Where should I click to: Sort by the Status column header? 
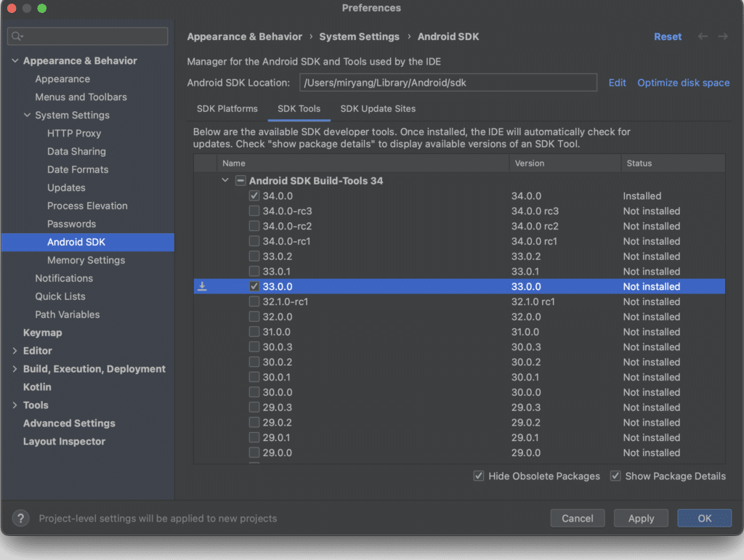tap(674, 163)
